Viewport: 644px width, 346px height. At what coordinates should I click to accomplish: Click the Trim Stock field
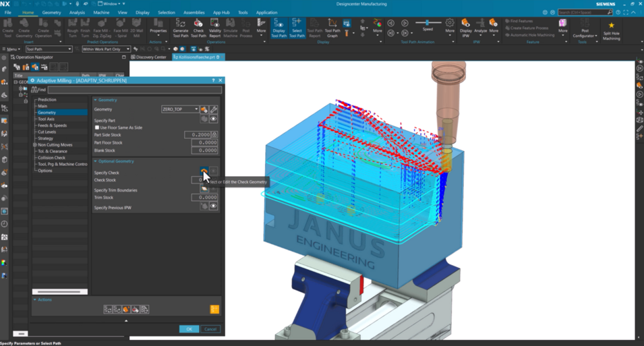coord(204,197)
